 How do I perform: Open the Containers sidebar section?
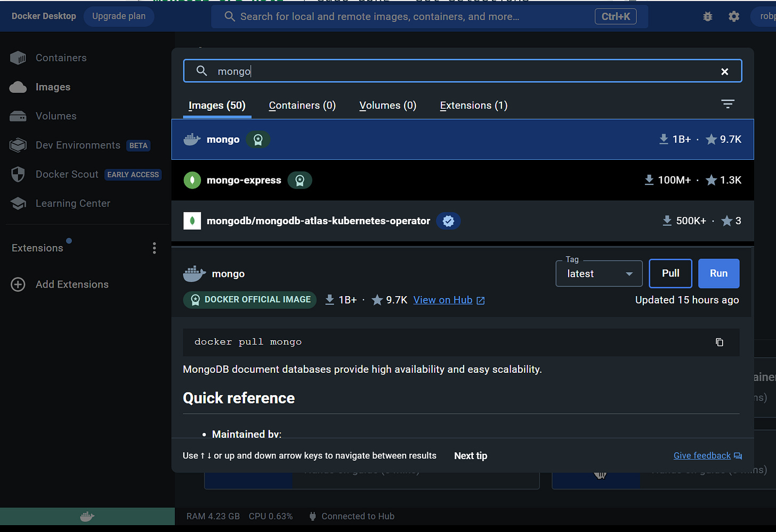click(x=61, y=58)
